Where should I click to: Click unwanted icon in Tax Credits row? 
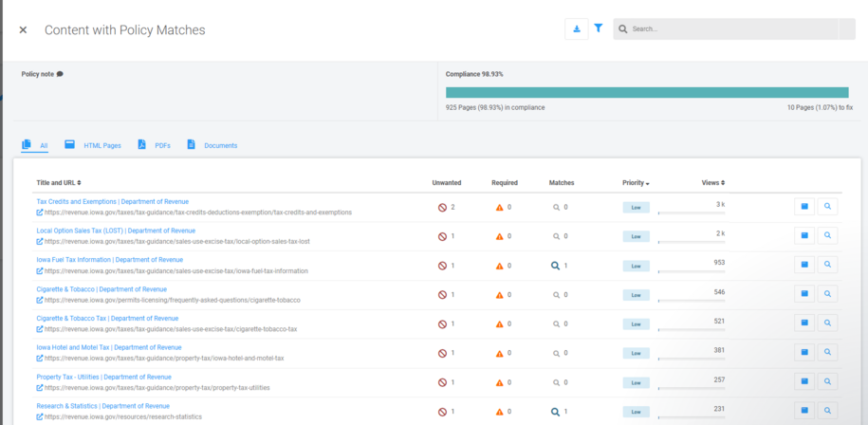point(442,207)
